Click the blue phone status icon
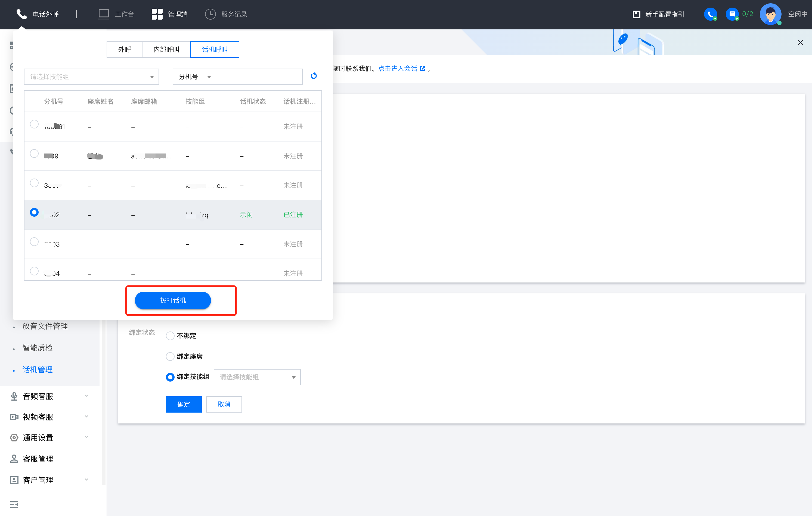Image resolution: width=812 pixels, height=516 pixels. (710, 14)
